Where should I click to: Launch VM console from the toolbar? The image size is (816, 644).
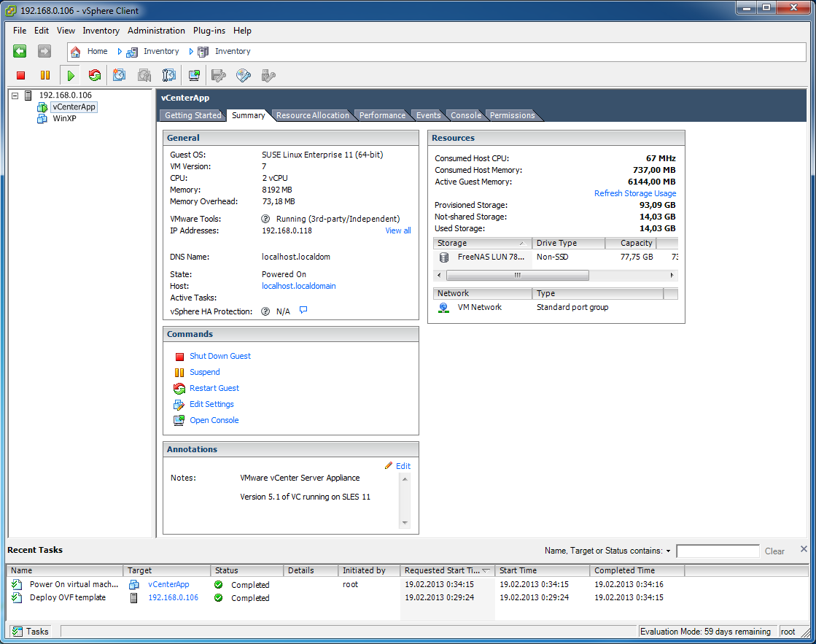[x=194, y=76]
